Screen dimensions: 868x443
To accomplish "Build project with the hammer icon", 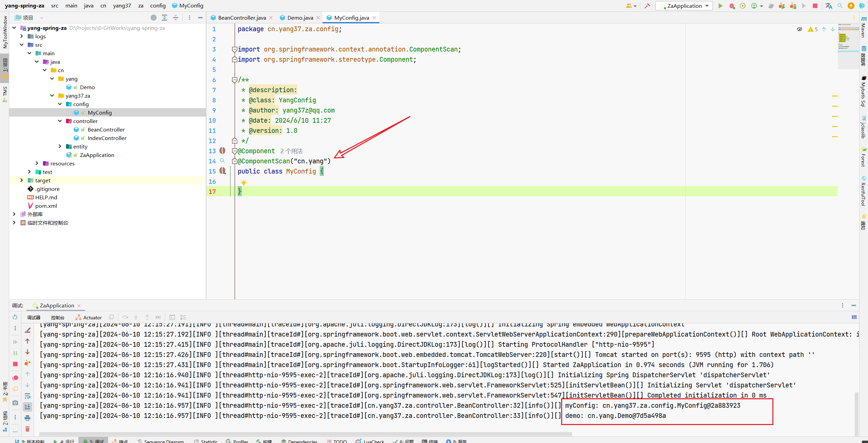I will tap(647, 6).
